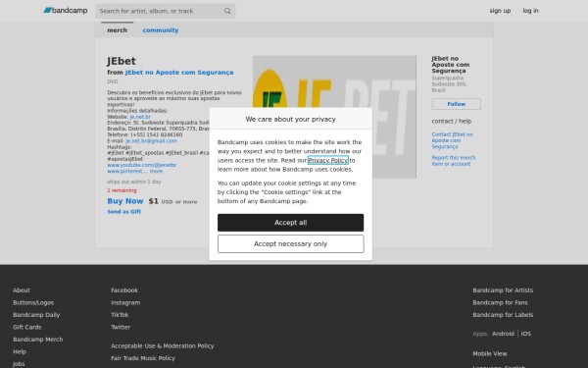Viewport: 588px width, 368px height.
Task: Click the 'JEbet' merch title
Action: tap(122, 61)
